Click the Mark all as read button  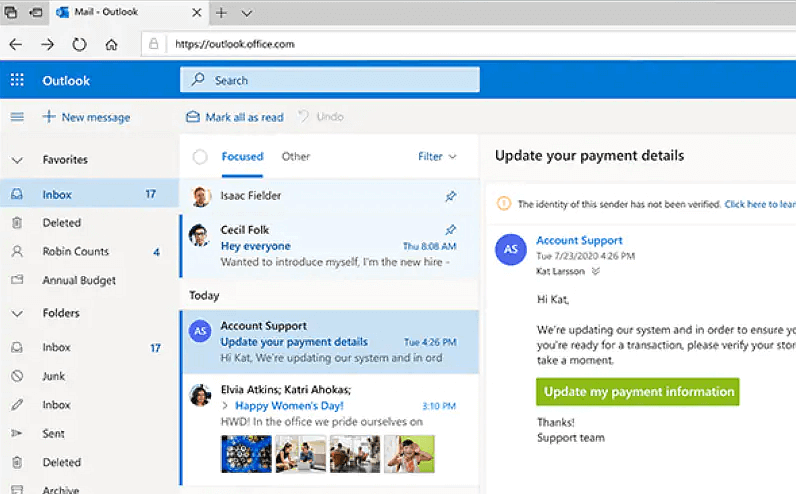(x=235, y=117)
